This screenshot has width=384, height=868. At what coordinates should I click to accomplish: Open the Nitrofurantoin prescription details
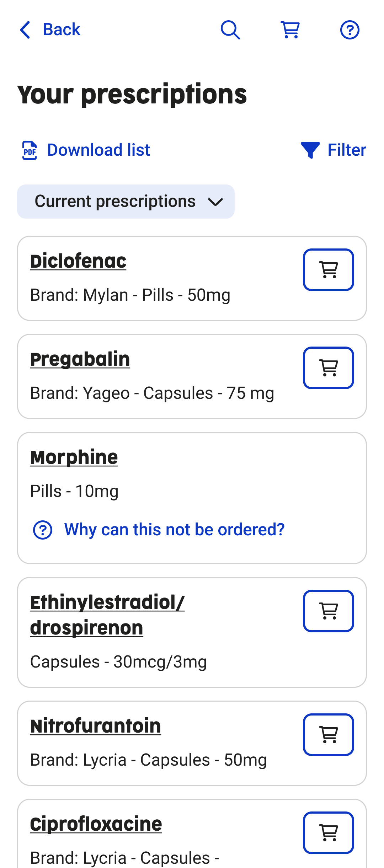(96, 726)
